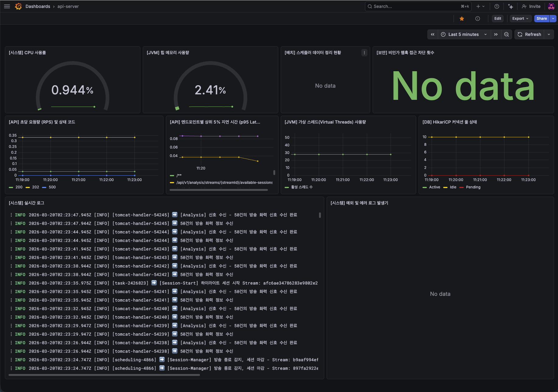Image resolution: width=558 pixels, height=392 pixels.
Task: Click the Invite button
Action: (531, 6)
